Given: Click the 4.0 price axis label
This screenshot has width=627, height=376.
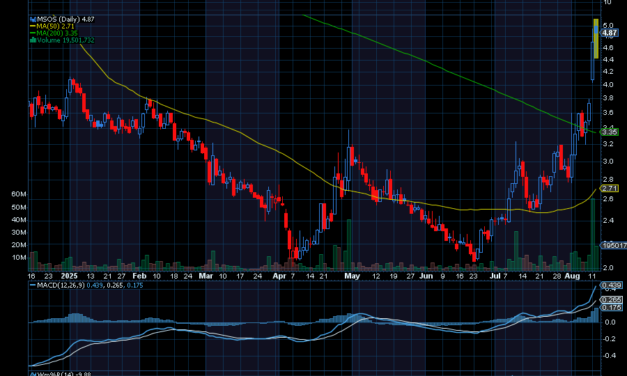Looking at the screenshot, I should click(608, 84).
